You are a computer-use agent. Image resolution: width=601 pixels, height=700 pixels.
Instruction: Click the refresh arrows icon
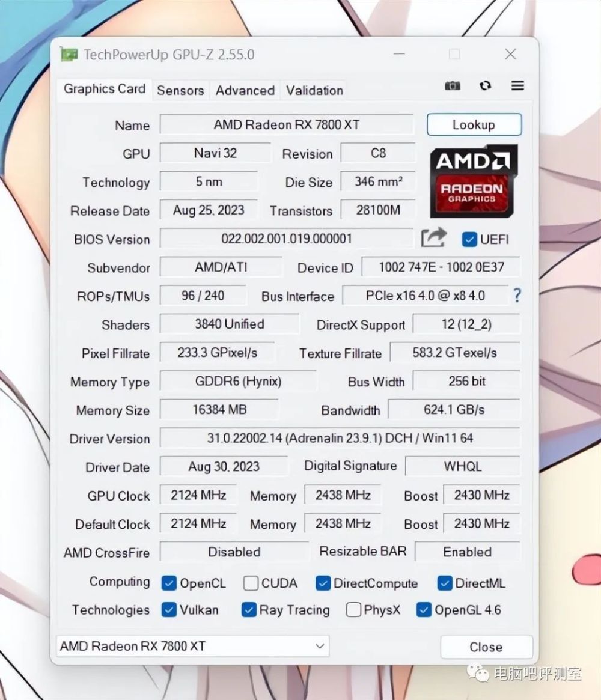tap(486, 85)
